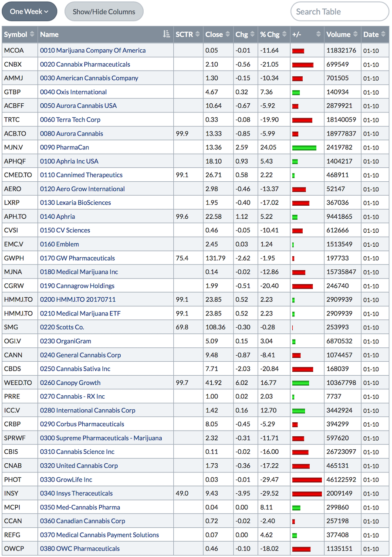Open 0050 Aurora Cannabis USA link
This screenshot has height=557, width=392.
click(x=78, y=105)
